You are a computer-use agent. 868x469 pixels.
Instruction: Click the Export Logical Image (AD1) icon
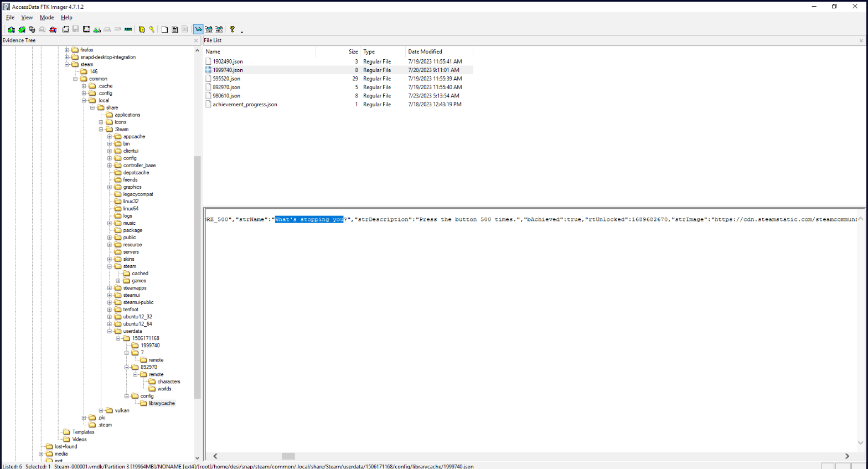(x=86, y=29)
